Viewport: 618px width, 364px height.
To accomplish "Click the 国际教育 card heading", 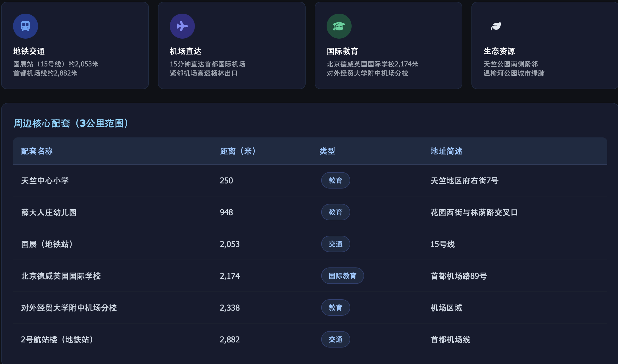I will click(x=343, y=51).
